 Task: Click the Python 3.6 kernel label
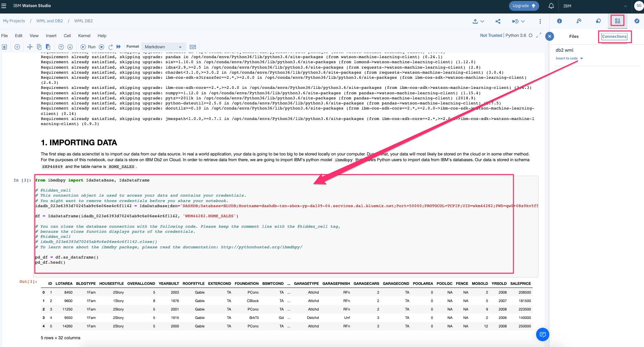pyautogui.click(x=516, y=35)
